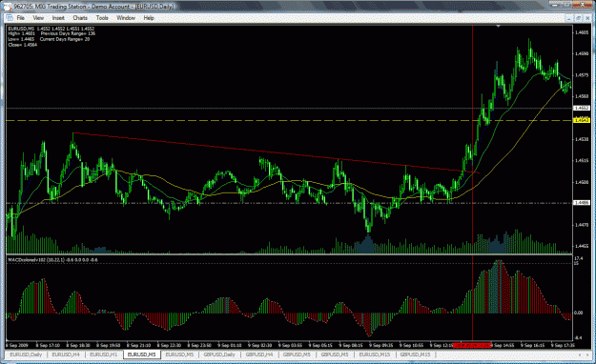Image resolution: width=596 pixels, height=364 pixels.
Task: Close the inner chart window
Action: pos(586,18)
